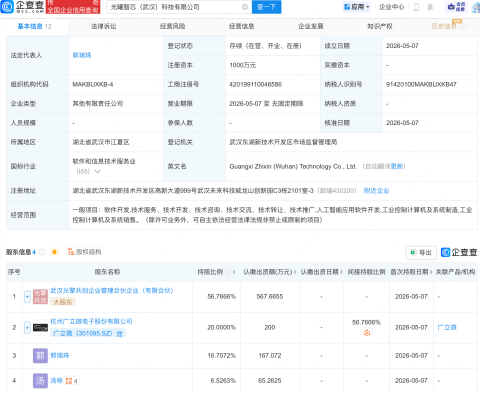Image resolution: width=480 pixels, height=393 pixels.
Task: Switch to 经营信息 tab
Action: (x=241, y=26)
